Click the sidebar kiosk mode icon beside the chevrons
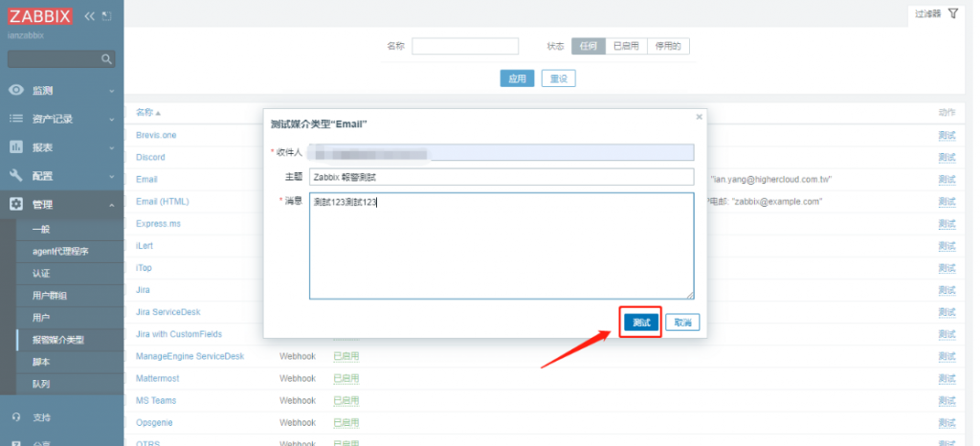 click(107, 16)
